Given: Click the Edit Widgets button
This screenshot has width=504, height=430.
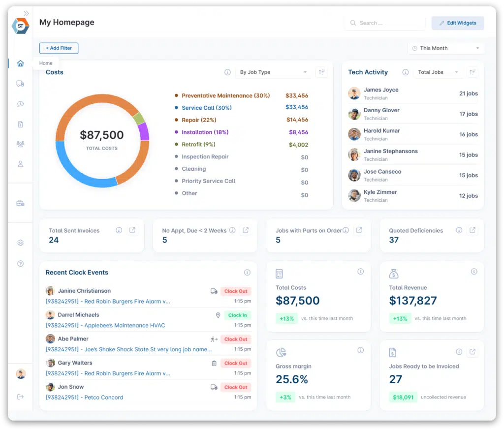Looking at the screenshot, I should coord(458,23).
